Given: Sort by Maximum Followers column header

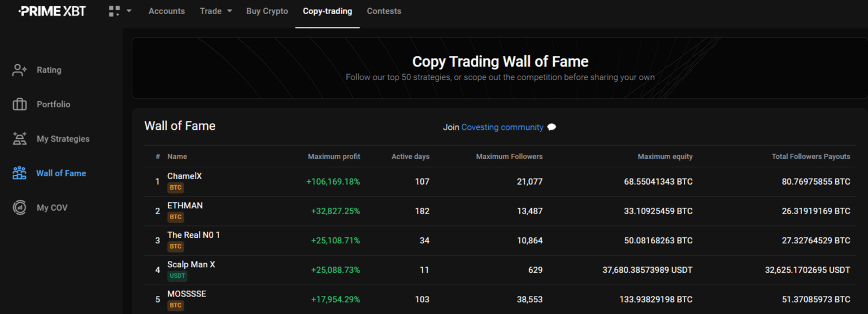Looking at the screenshot, I should pyautogui.click(x=509, y=156).
